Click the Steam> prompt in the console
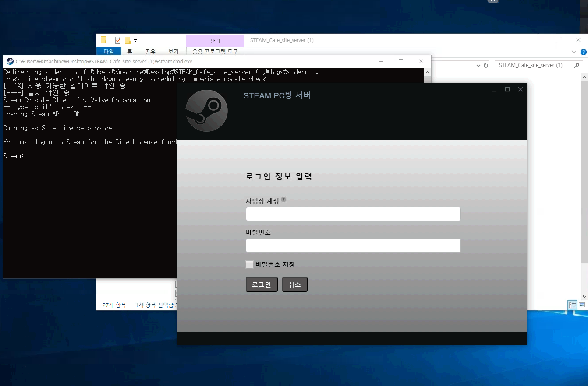 [x=14, y=156]
